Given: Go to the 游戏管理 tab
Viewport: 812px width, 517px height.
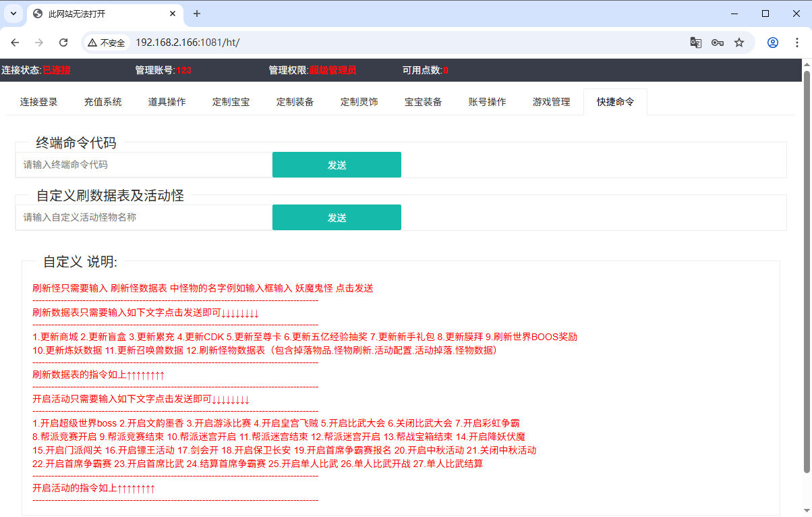Looking at the screenshot, I should pos(551,102).
